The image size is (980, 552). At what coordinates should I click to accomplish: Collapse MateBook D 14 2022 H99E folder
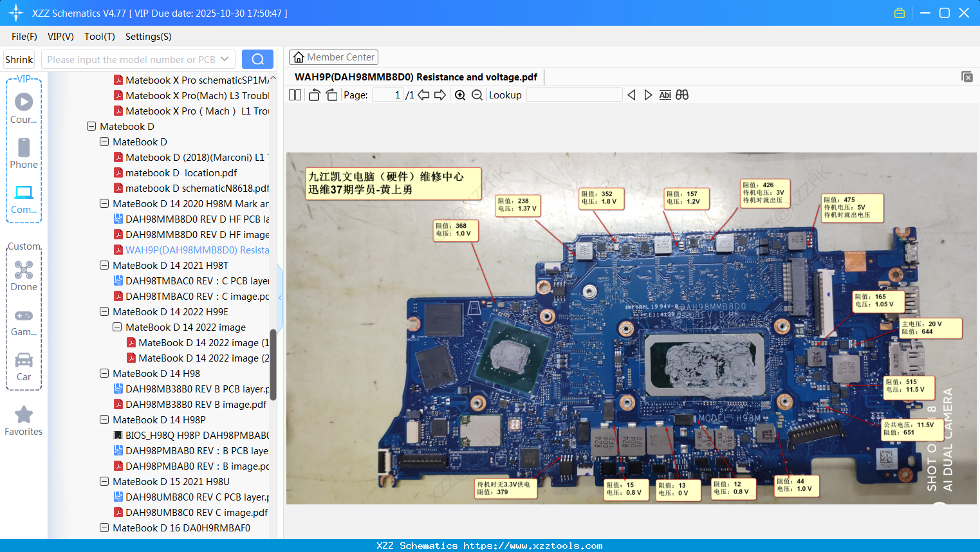click(x=104, y=312)
